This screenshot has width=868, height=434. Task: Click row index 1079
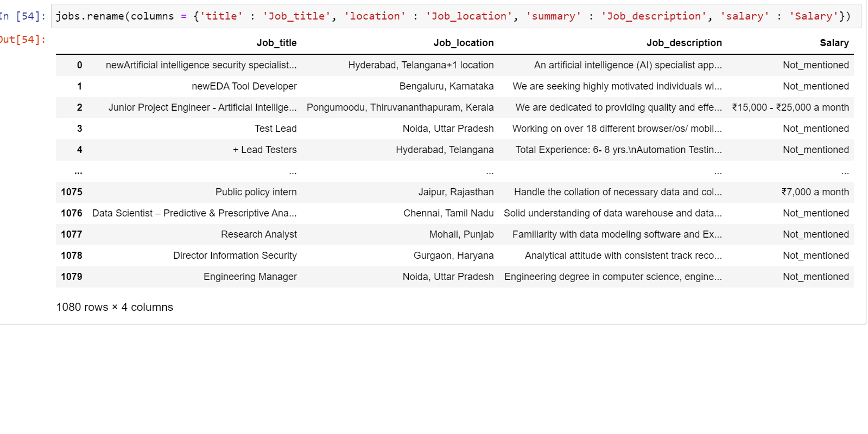click(72, 277)
